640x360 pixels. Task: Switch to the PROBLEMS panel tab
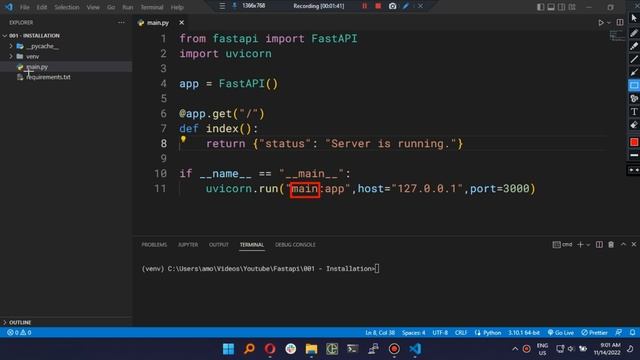click(154, 244)
